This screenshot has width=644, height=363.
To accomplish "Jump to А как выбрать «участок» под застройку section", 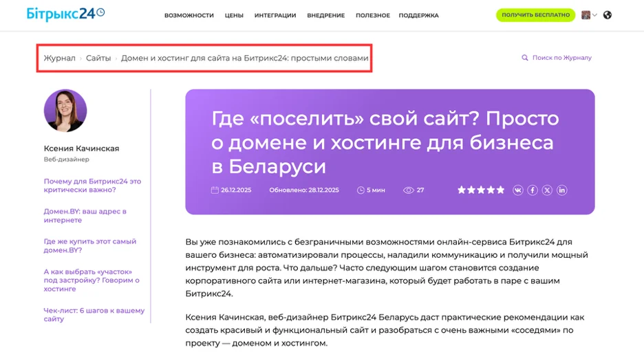I will [x=92, y=280].
